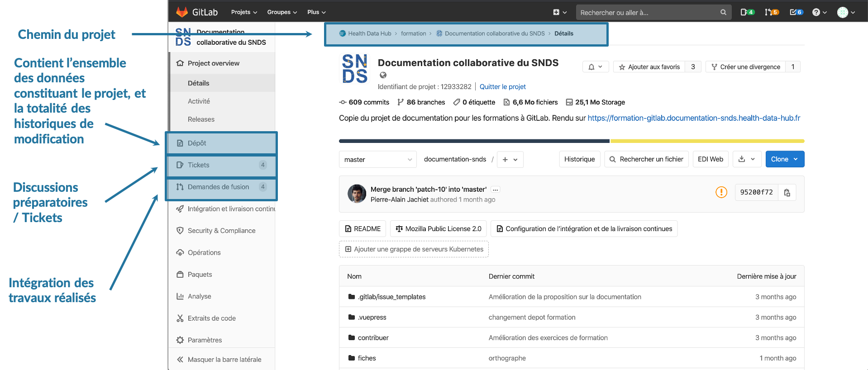Expand the commit message ellipsis button
This screenshot has height=370, width=868.
pyautogui.click(x=496, y=190)
